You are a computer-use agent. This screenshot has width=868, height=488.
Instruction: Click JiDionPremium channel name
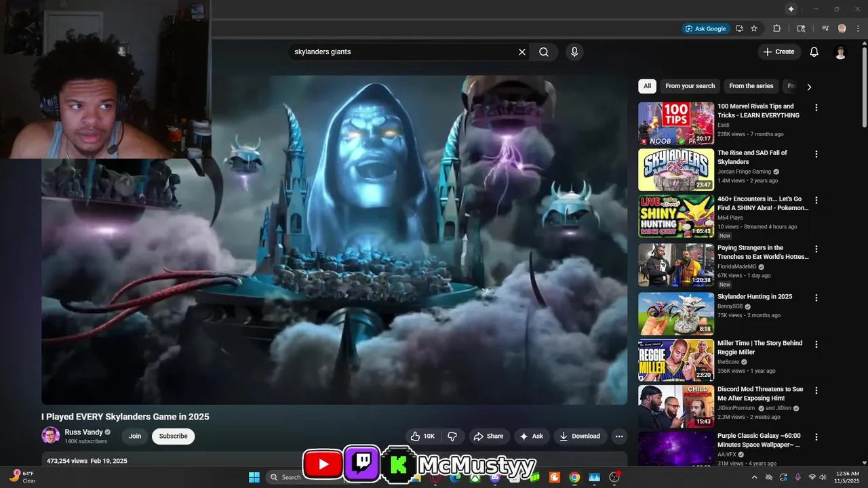736,408
